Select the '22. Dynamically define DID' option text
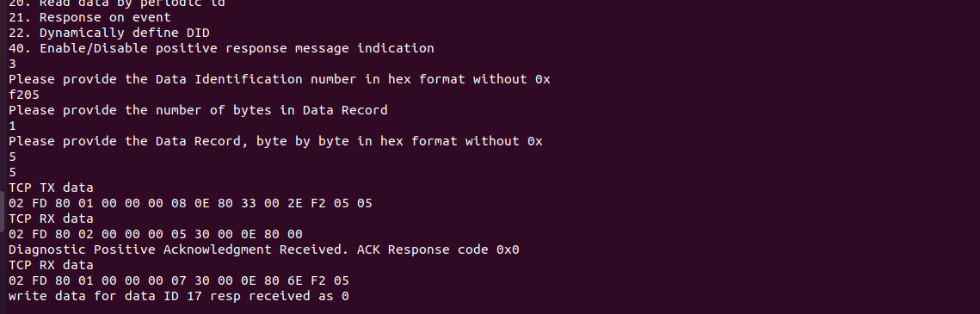 coord(108,33)
